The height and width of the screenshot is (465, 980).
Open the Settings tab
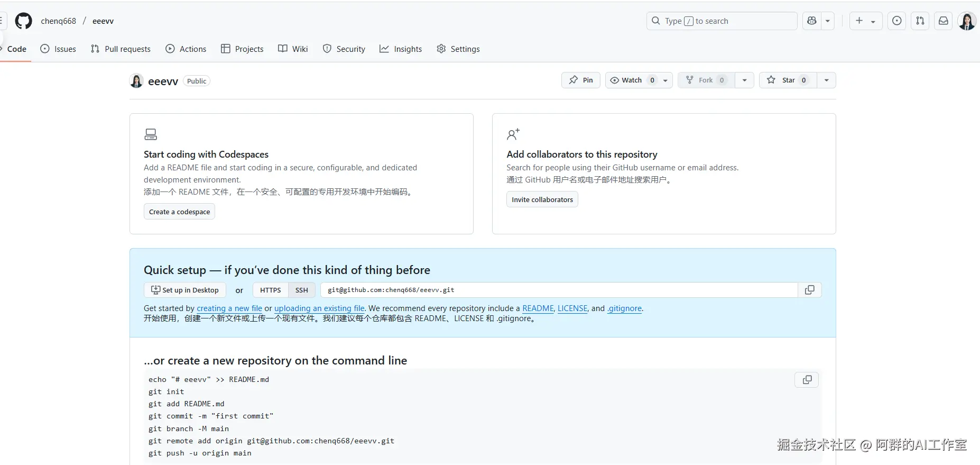[x=458, y=49]
